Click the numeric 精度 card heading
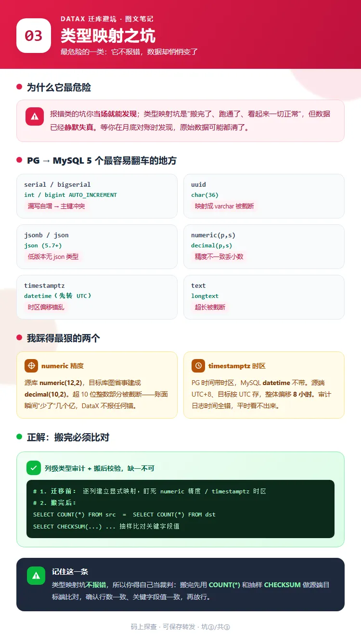 click(x=63, y=366)
